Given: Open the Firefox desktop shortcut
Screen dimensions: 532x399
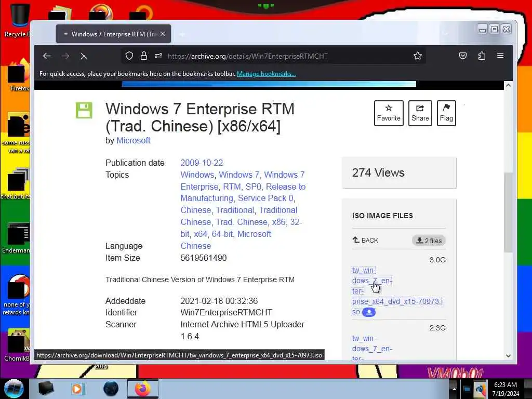Looking at the screenshot, I should coord(18,75).
